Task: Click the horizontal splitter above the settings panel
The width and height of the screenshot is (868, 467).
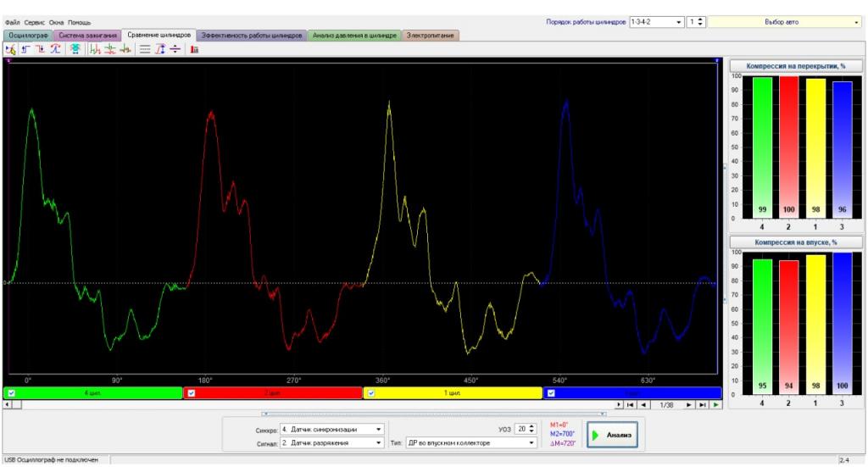Action: pyautogui.click(x=433, y=414)
